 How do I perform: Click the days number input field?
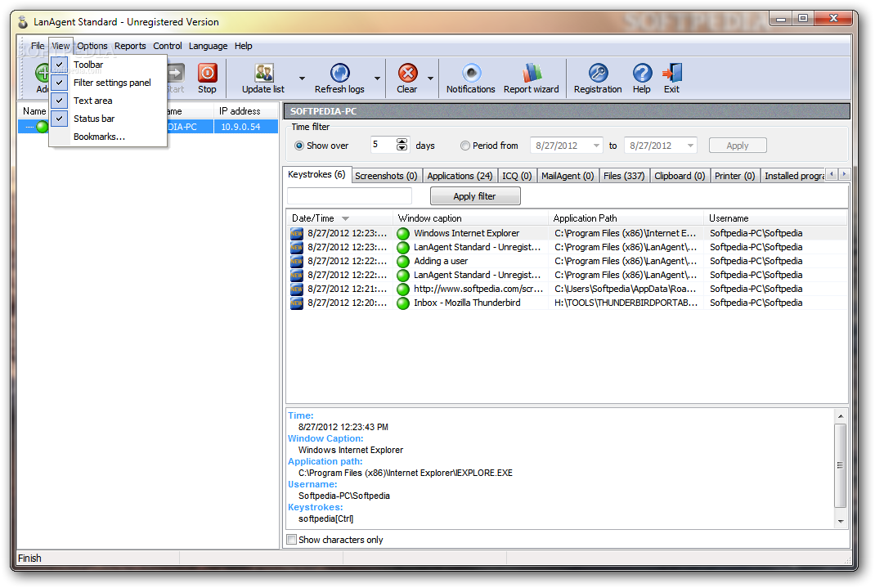click(x=384, y=145)
